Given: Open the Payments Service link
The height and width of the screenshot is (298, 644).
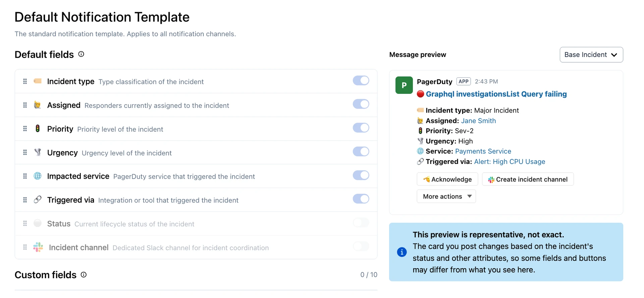Looking at the screenshot, I should 483,151.
